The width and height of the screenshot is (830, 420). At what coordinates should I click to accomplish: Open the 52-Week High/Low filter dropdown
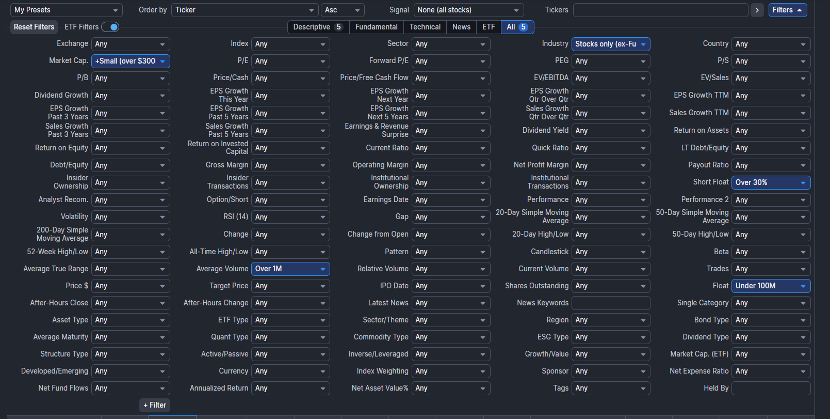tap(130, 252)
